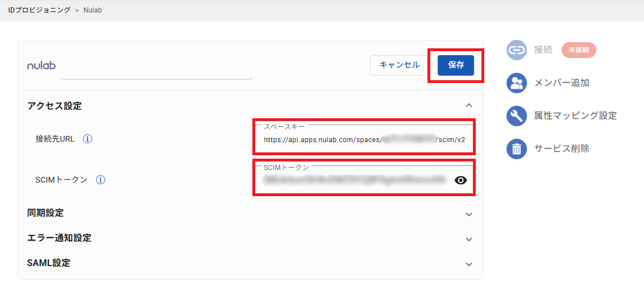This screenshot has height=290, width=644.
Task: Click the キャンセル button
Action: [x=399, y=65]
